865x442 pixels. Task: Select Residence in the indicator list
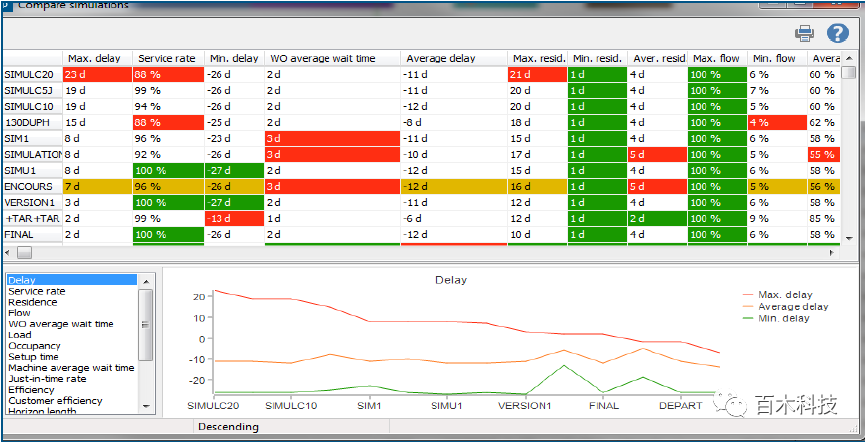33,302
